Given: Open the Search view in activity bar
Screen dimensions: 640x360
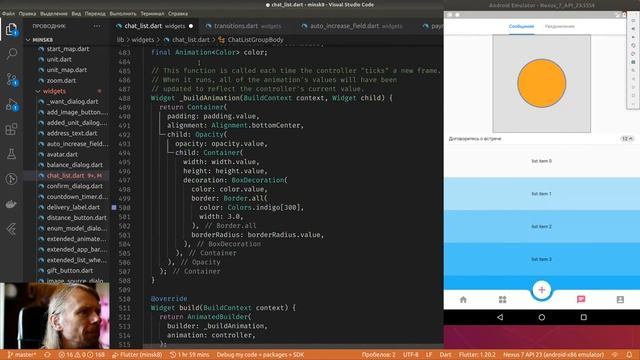Looking at the screenshot, I should 11,54.
